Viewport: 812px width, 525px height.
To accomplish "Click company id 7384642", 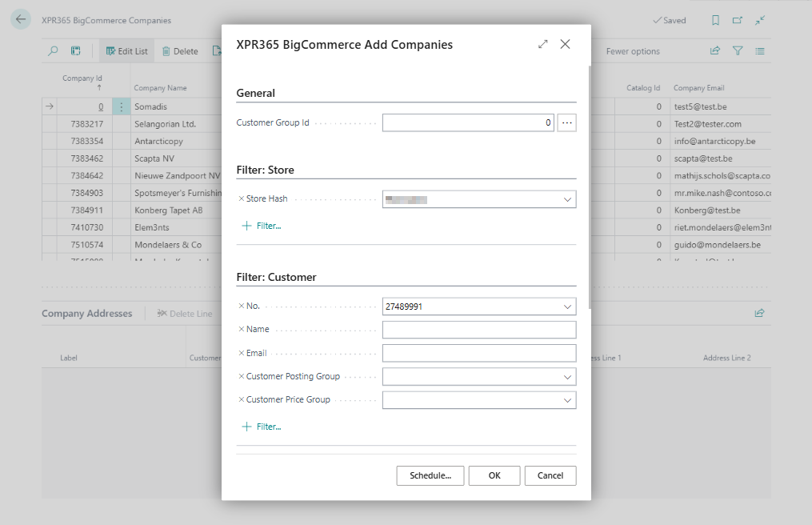I will pyautogui.click(x=87, y=176).
